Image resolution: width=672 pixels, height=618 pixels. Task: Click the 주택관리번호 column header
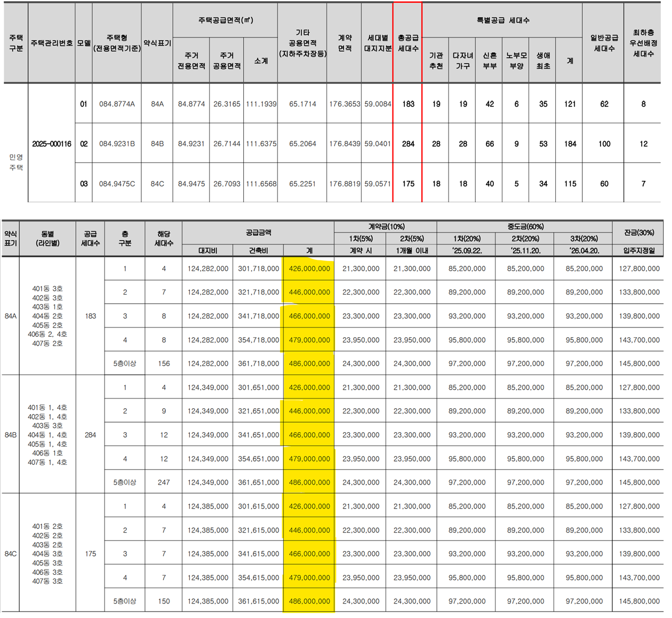coord(52,43)
